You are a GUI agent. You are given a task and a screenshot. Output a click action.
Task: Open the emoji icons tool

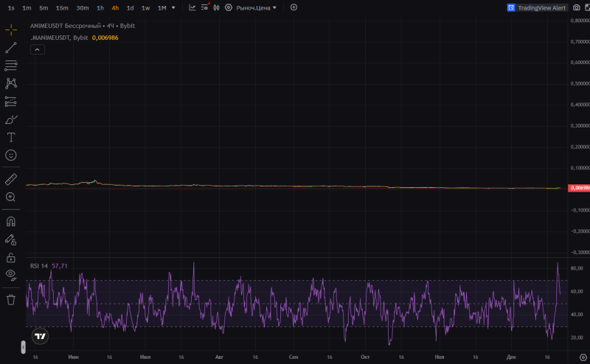tap(11, 155)
